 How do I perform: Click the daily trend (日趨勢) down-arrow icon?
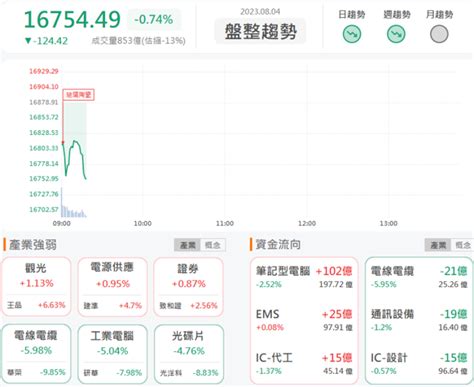pyautogui.click(x=352, y=34)
